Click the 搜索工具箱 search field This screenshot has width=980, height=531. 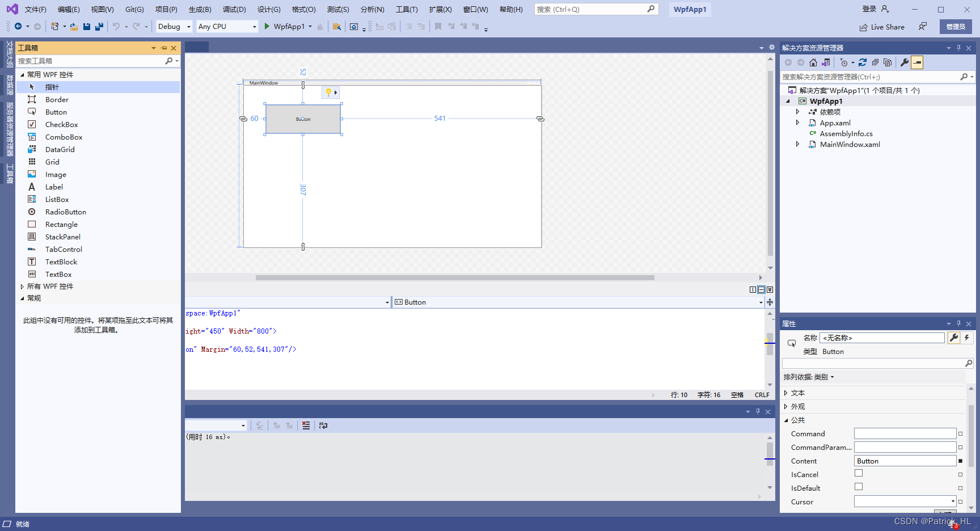click(90, 61)
